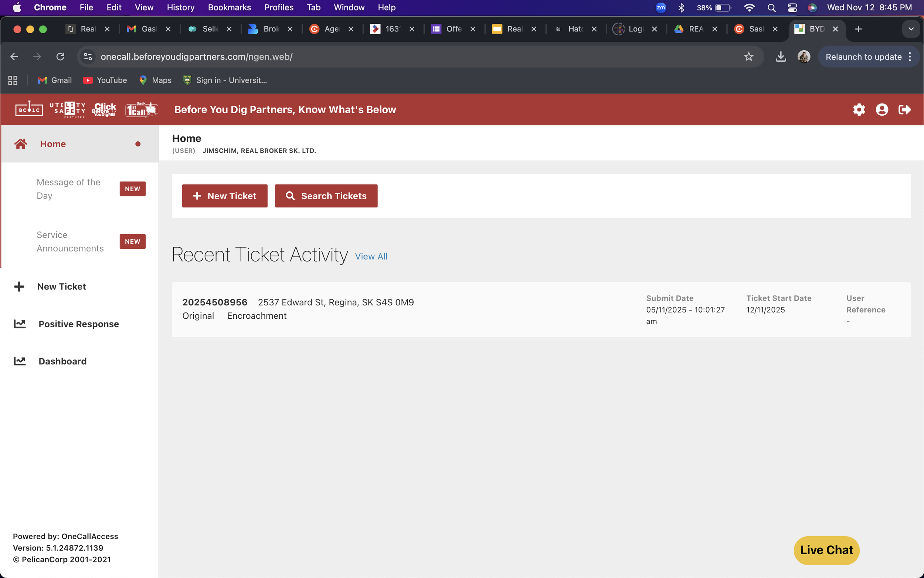
Task: Bookmark this page with the star icon
Action: click(748, 57)
